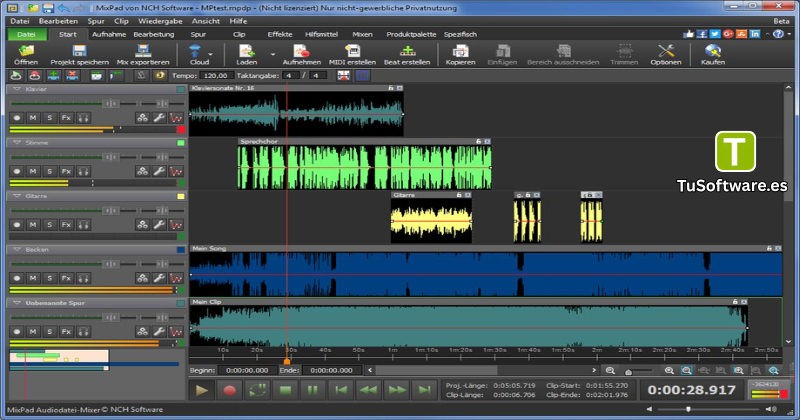Click the Pause transport button
The height and width of the screenshot is (420, 800).
pyautogui.click(x=313, y=390)
